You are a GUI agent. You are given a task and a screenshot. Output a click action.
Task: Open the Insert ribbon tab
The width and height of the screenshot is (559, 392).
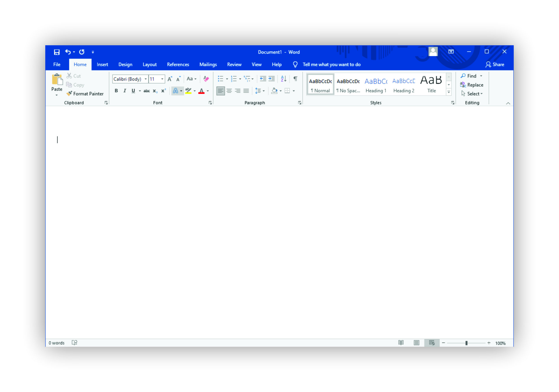[x=102, y=64]
